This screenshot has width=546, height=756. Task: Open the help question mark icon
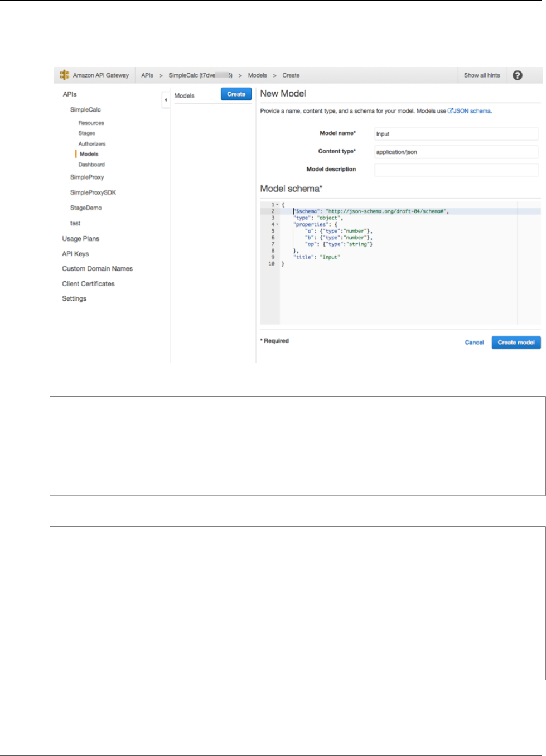(x=518, y=75)
